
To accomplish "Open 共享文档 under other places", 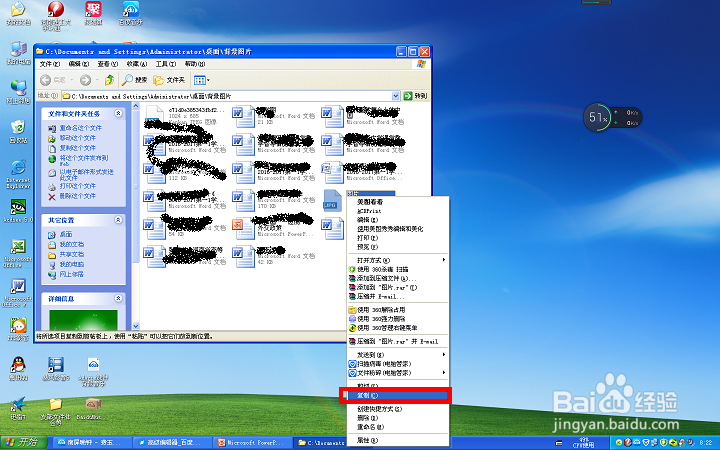I will point(72,254).
